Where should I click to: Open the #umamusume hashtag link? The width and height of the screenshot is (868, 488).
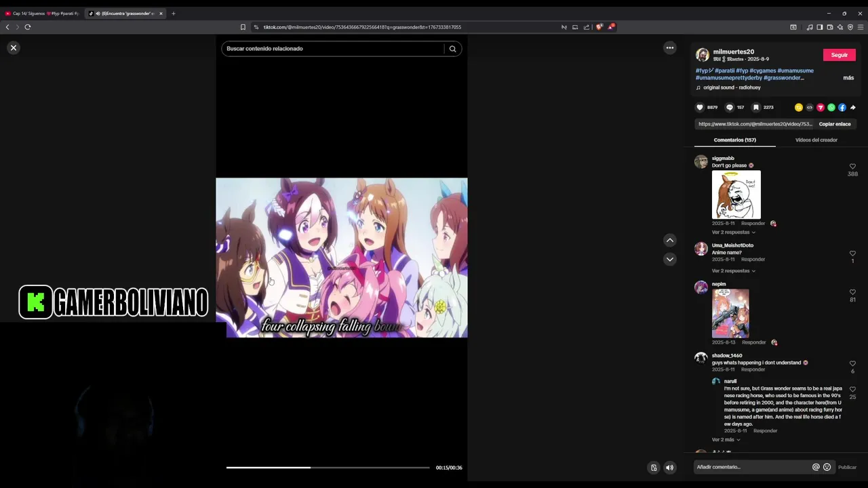795,70
